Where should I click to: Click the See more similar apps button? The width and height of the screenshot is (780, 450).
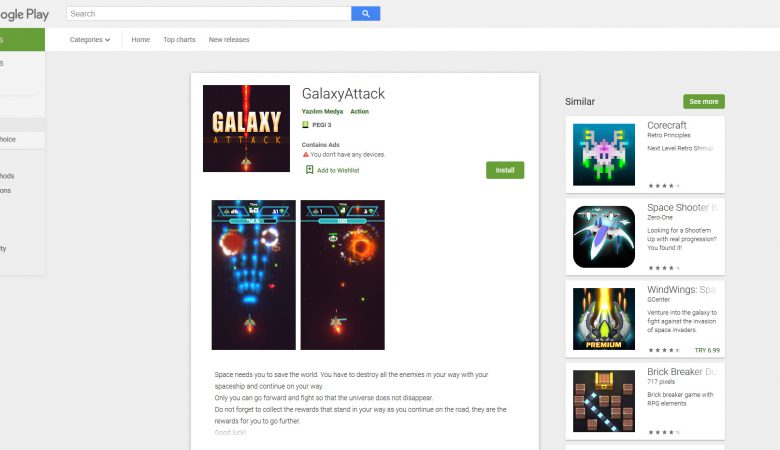tap(704, 101)
